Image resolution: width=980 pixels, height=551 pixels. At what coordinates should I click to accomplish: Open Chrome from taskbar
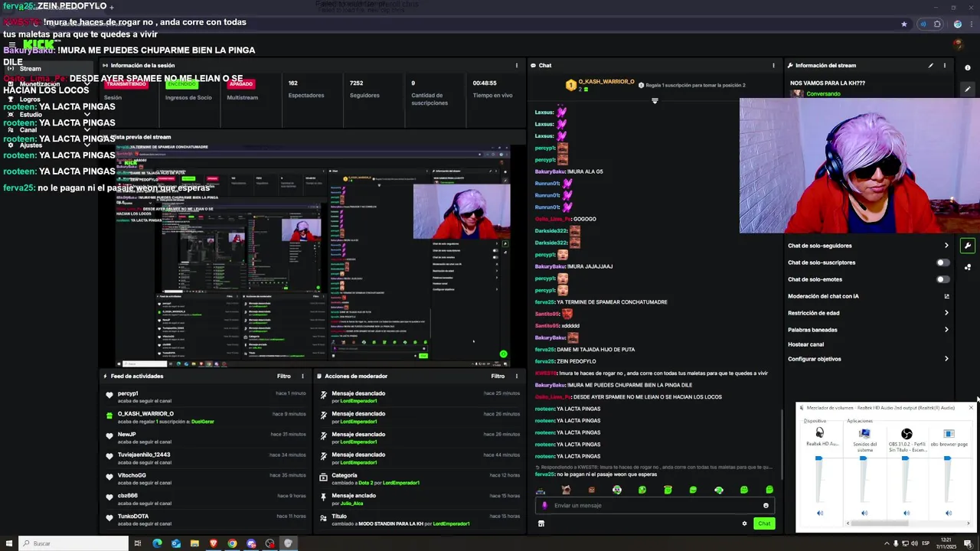click(232, 543)
